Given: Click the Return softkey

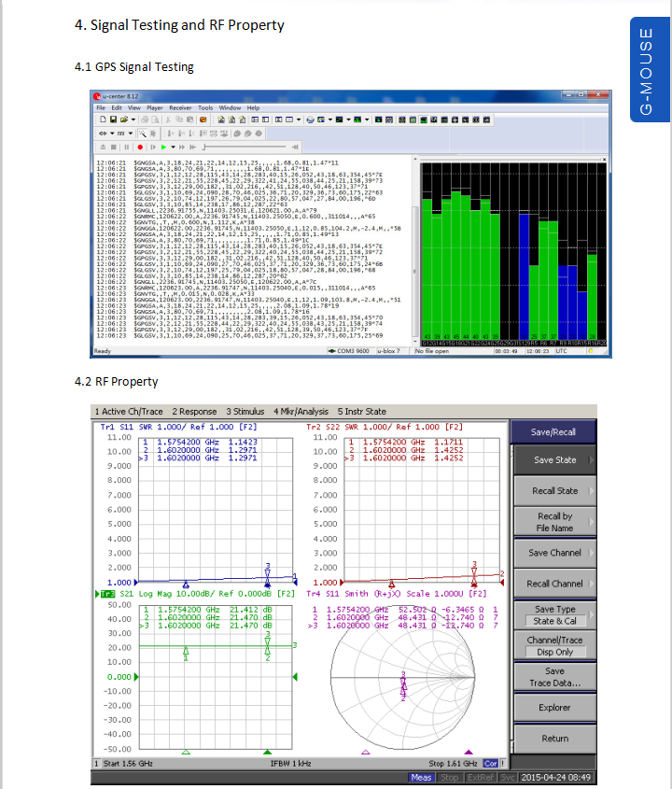Looking at the screenshot, I should tap(554, 739).
